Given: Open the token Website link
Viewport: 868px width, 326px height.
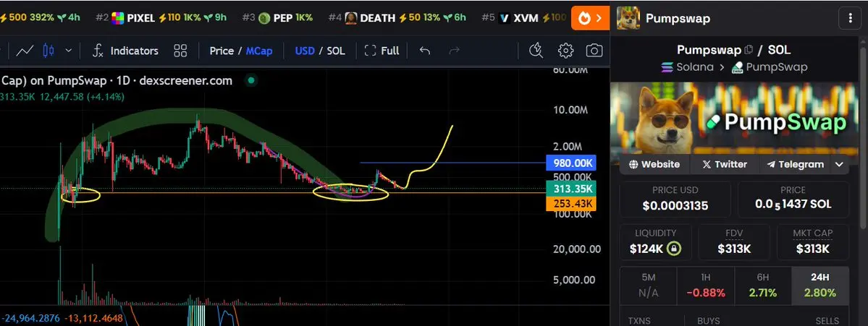Looking at the screenshot, I should (x=654, y=164).
